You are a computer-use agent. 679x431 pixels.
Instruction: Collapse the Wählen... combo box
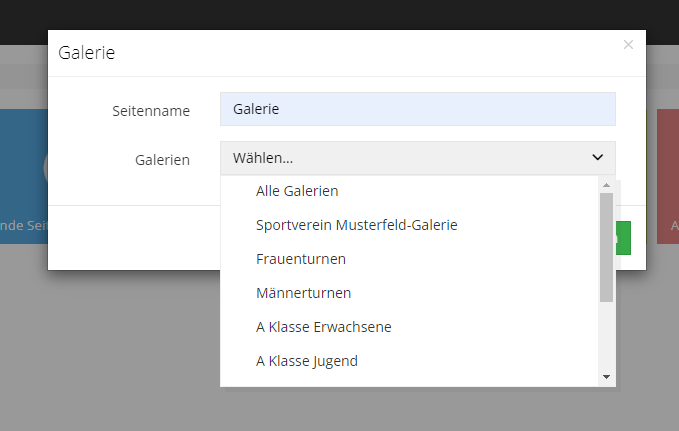pyautogui.click(x=418, y=158)
